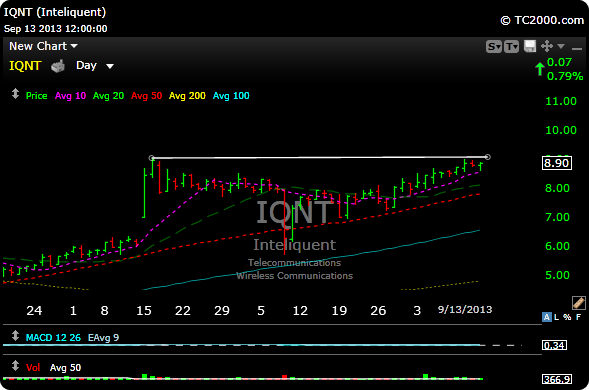This screenshot has height=390, width=589.
Task: Click the 366.9 volume value box
Action: (557, 379)
